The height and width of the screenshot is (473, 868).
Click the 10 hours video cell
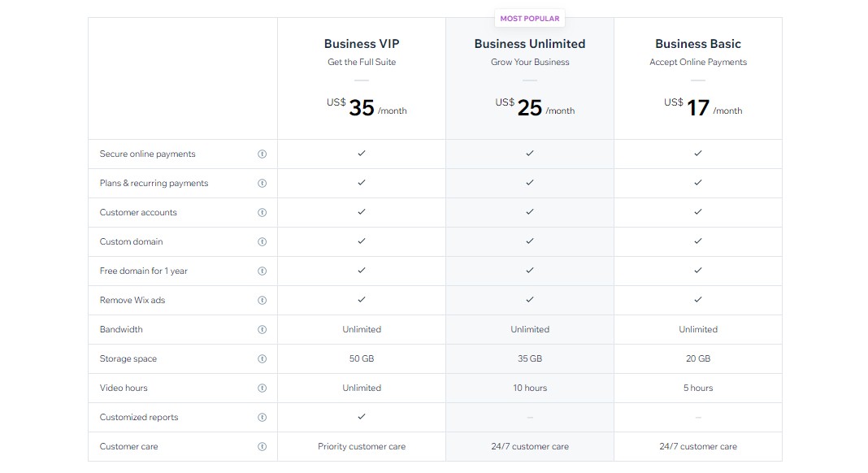[x=530, y=388]
